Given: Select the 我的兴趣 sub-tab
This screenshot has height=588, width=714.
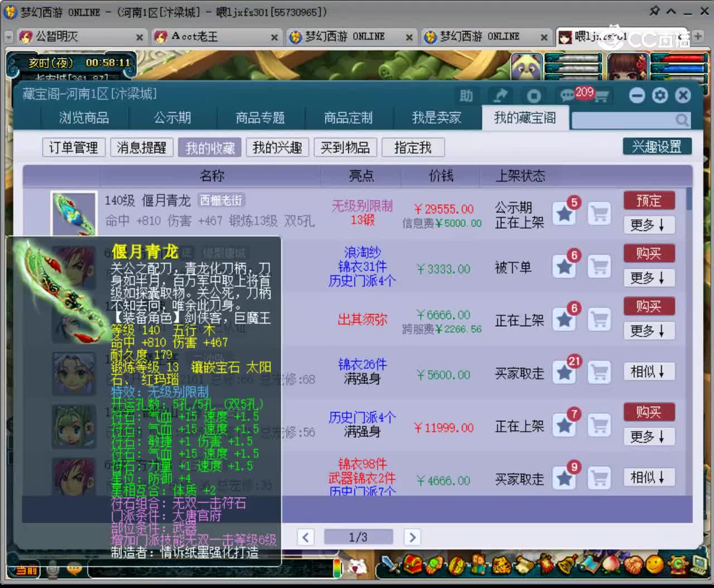Looking at the screenshot, I should pos(277,147).
